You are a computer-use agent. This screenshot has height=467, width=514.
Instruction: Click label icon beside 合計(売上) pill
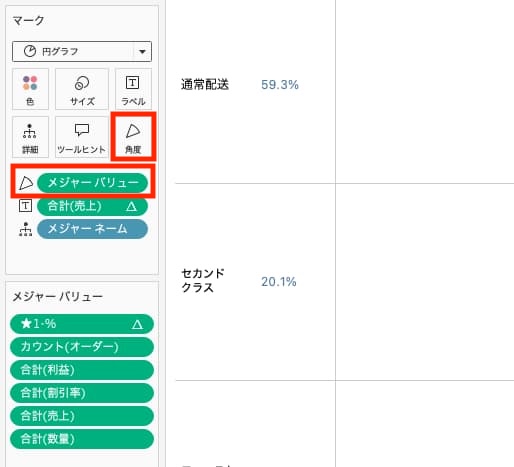(x=26, y=206)
